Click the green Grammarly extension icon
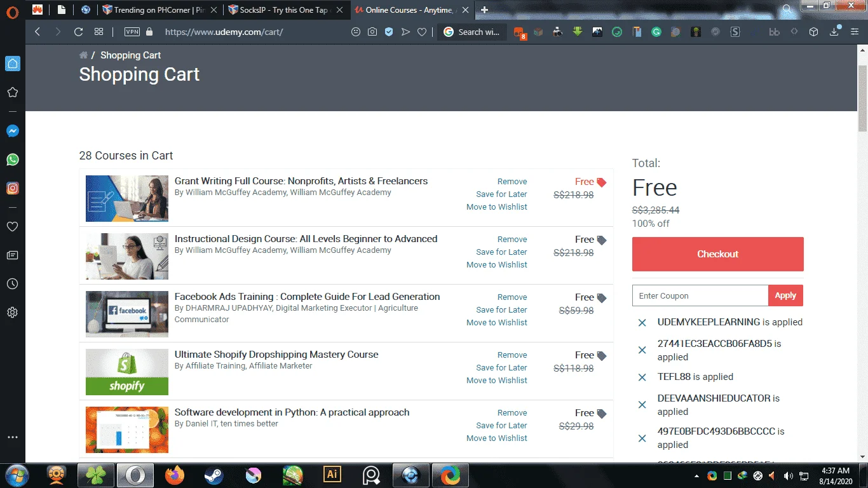The height and width of the screenshot is (488, 868). (x=656, y=32)
